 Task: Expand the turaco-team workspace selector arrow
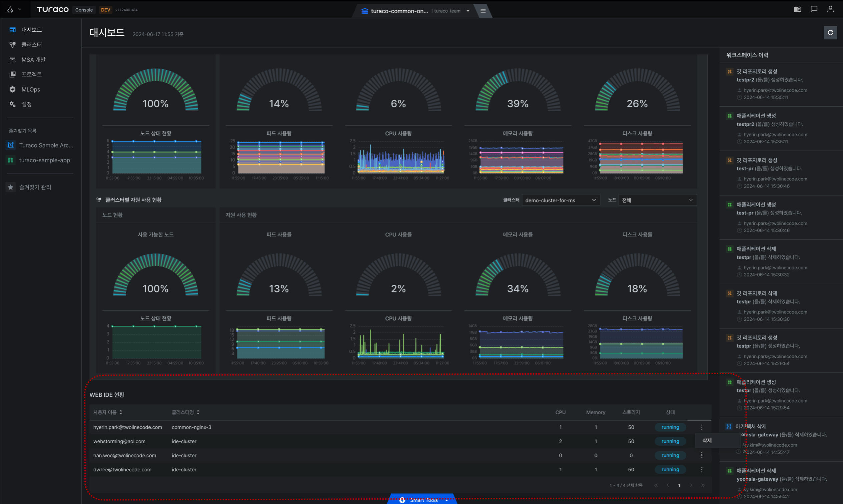click(468, 11)
